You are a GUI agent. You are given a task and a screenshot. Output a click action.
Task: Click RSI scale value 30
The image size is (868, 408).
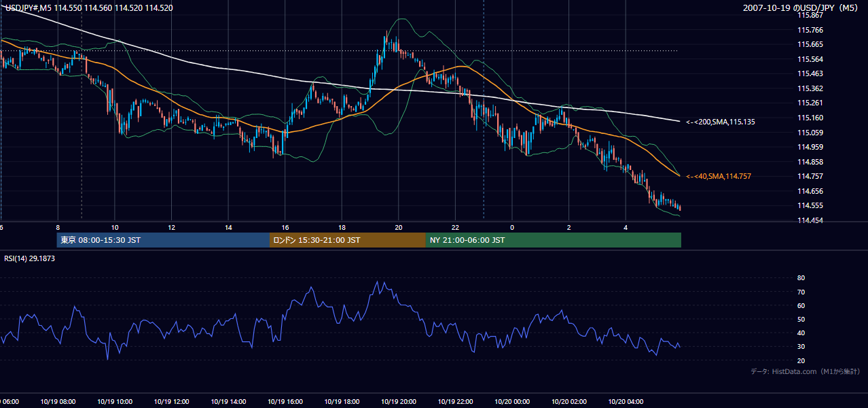(801, 347)
